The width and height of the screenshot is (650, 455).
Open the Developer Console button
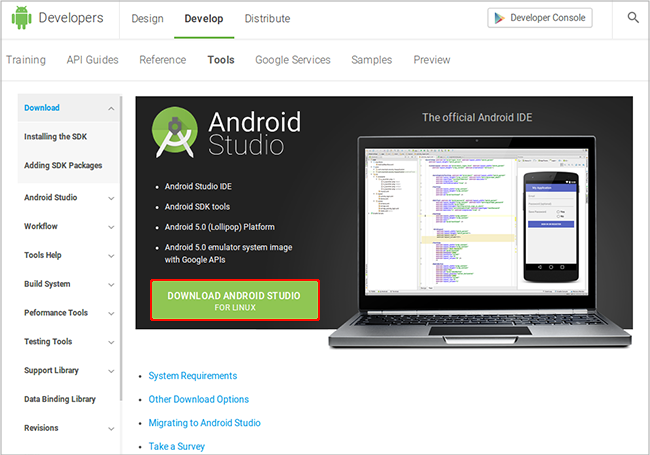(540, 18)
